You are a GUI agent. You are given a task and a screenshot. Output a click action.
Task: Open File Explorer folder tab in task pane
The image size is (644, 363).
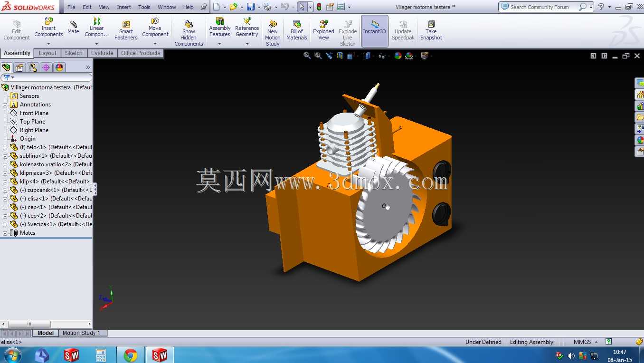point(640,117)
